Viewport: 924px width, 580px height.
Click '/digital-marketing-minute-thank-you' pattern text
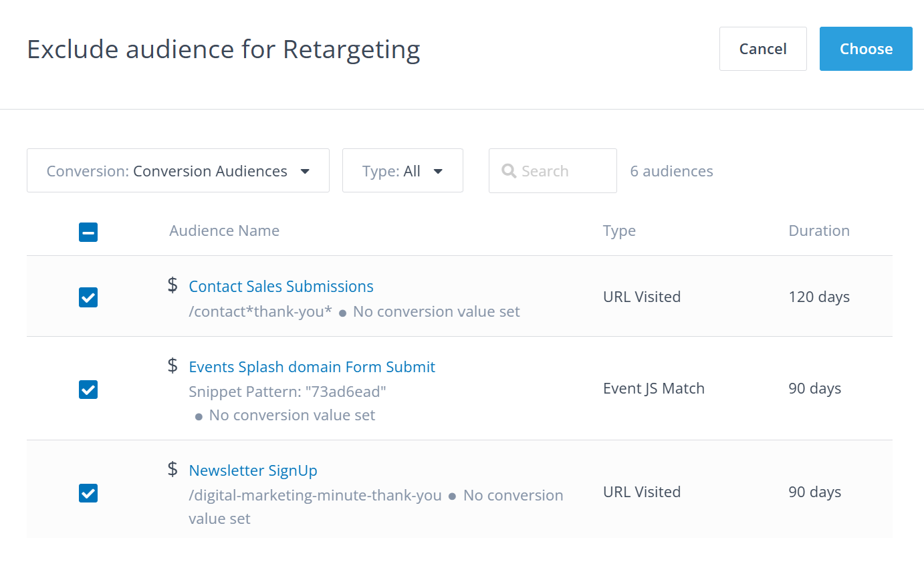point(315,495)
